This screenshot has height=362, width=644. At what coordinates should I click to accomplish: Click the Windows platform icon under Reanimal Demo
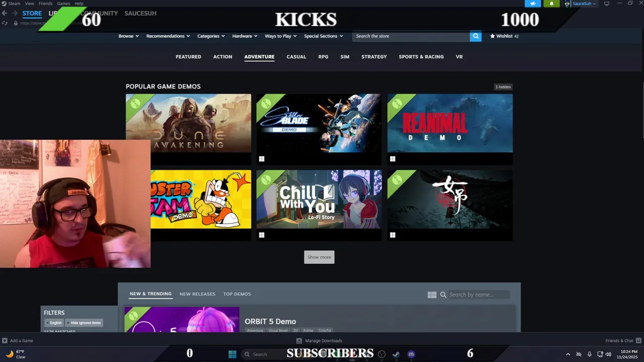click(x=392, y=159)
